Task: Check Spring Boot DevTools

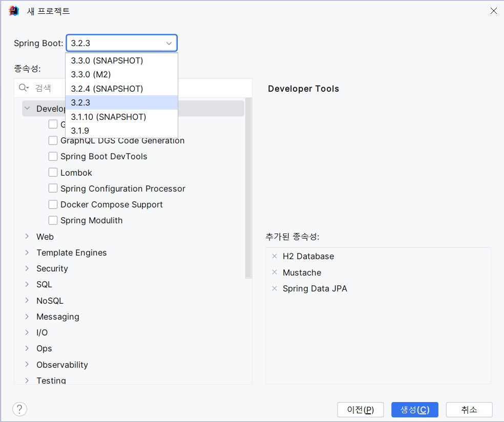Action: [x=53, y=156]
